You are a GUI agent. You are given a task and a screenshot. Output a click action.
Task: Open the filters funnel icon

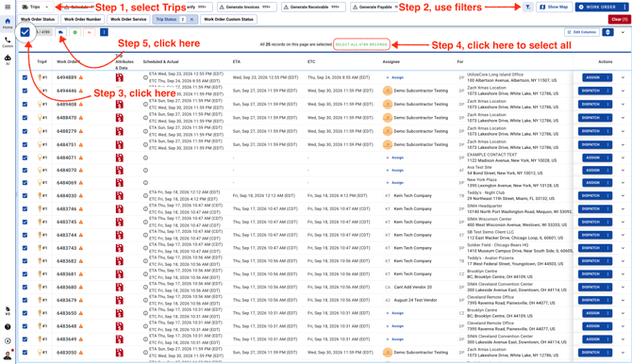point(527,7)
